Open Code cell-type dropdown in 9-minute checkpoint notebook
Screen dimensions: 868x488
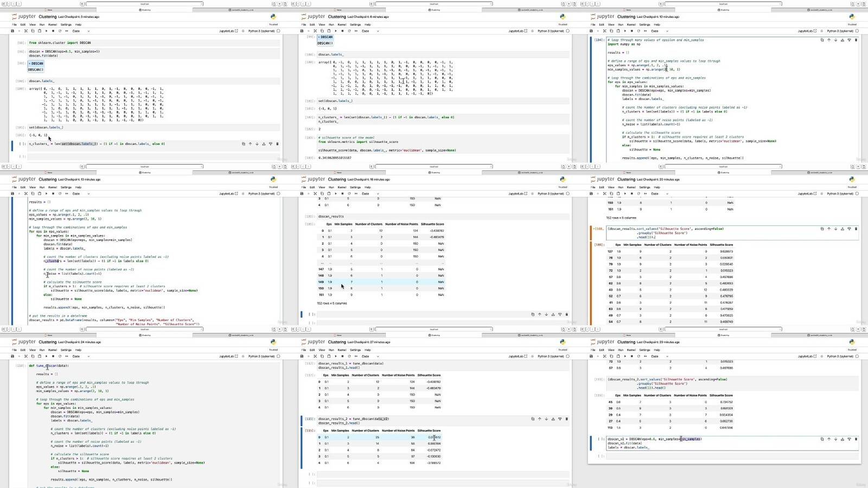[x=80, y=31]
